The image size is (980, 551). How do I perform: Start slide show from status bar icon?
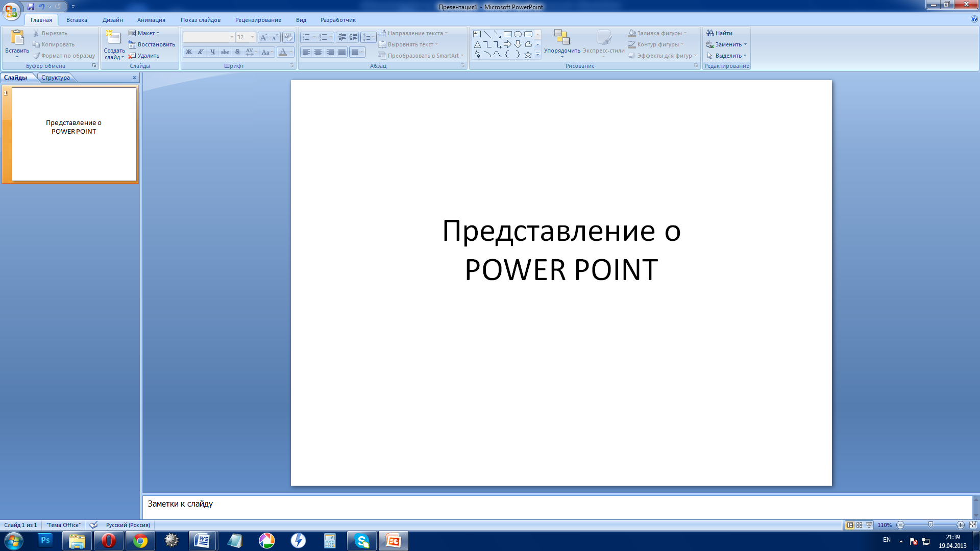click(869, 525)
